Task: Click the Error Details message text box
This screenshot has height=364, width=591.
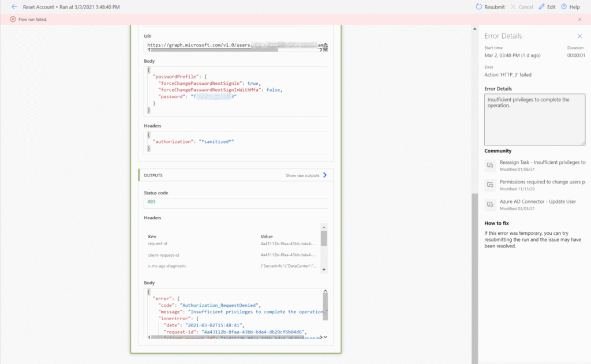Action: point(534,119)
